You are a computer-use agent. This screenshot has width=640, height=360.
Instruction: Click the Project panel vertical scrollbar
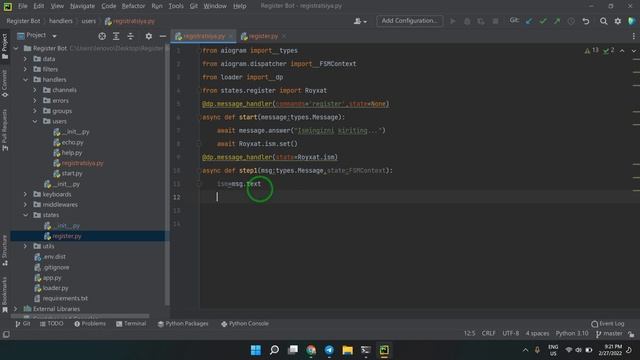click(167, 176)
